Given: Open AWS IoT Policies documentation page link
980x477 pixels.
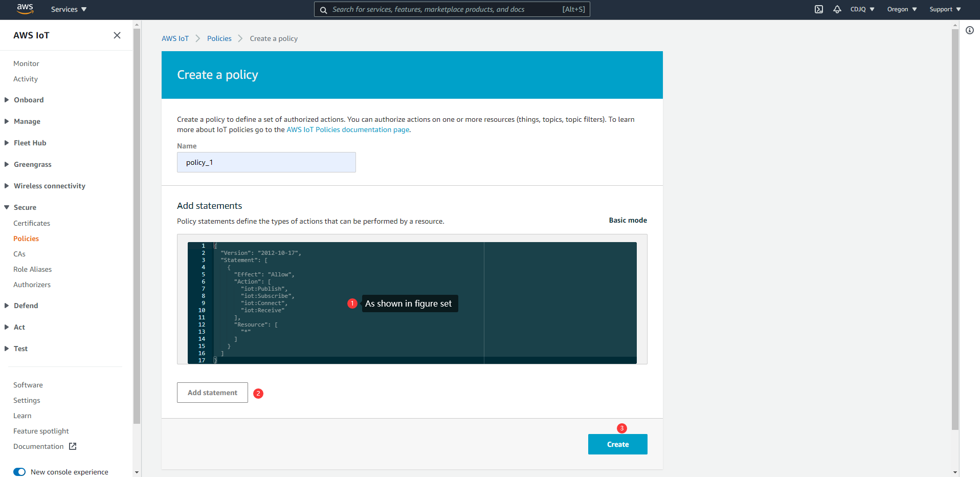Looking at the screenshot, I should pos(348,129).
